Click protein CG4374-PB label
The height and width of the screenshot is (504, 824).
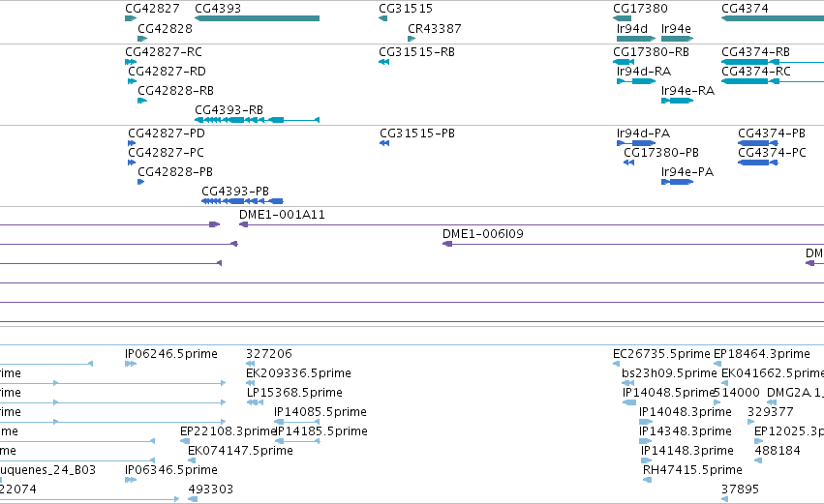click(x=772, y=133)
